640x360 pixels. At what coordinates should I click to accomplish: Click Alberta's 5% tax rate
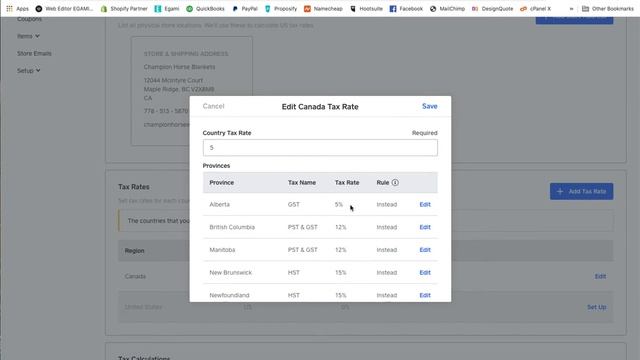[x=339, y=204]
